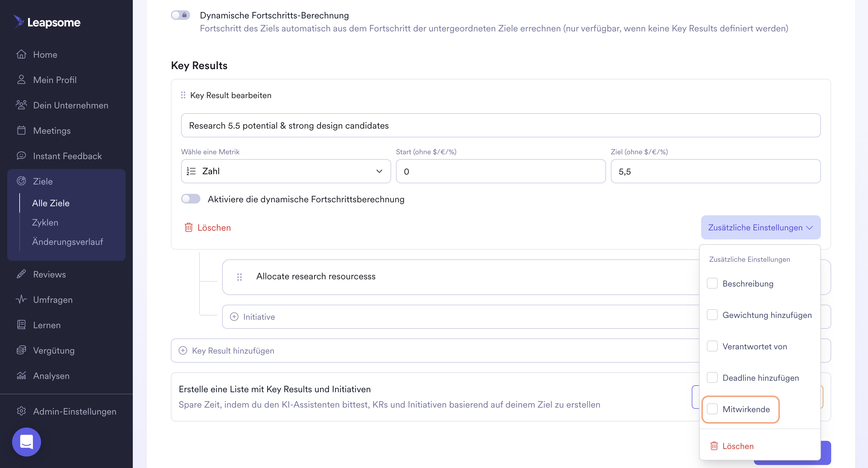This screenshot has width=868, height=468.
Task: Click the Analysen chart icon
Action: tap(21, 375)
